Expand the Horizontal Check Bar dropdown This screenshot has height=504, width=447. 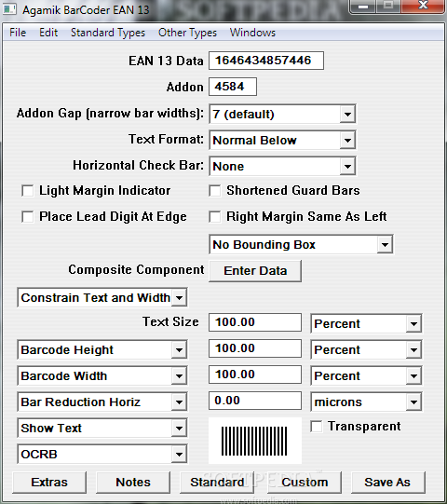[x=282, y=166]
